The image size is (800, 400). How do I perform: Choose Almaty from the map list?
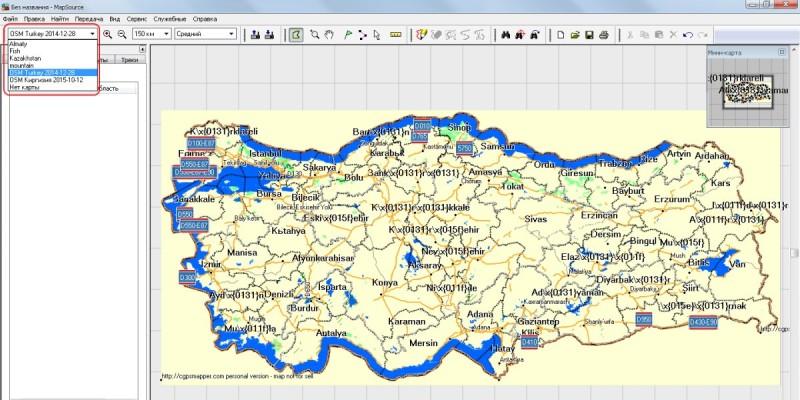point(52,44)
